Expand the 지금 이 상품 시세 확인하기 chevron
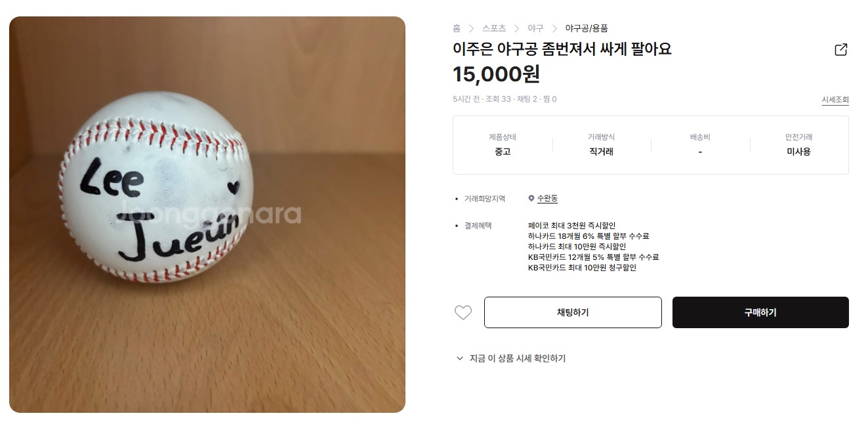 pyautogui.click(x=459, y=358)
